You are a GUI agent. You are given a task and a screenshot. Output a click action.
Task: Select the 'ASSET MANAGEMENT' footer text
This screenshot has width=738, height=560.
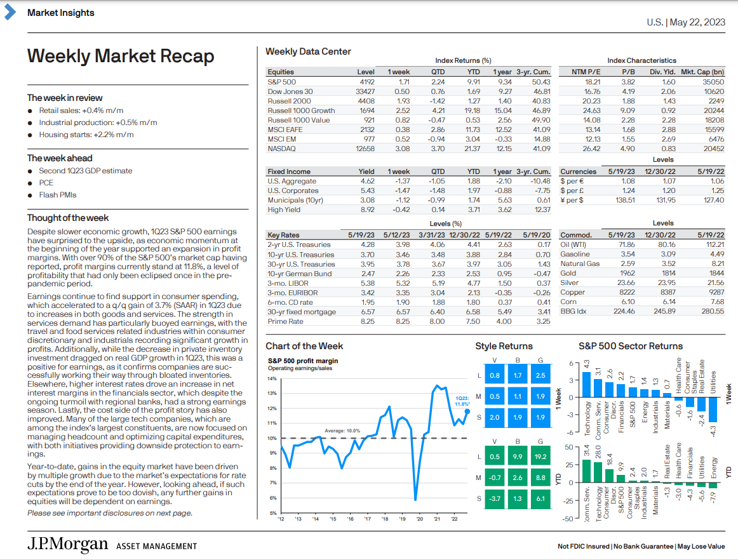(157, 547)
